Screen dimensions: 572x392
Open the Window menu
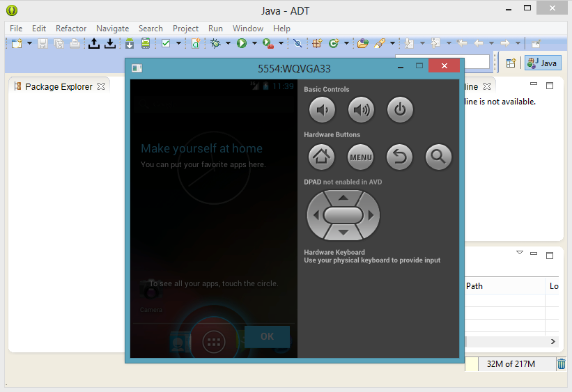tap(248, 29)
